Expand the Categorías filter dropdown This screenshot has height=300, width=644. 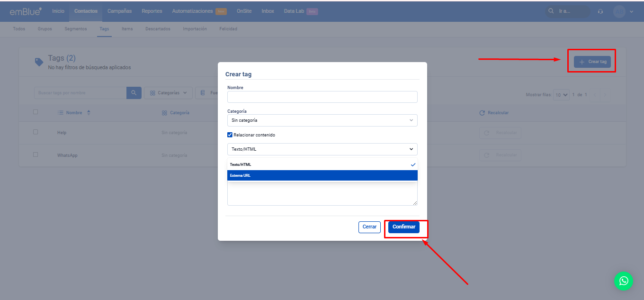tap(168, 93)
